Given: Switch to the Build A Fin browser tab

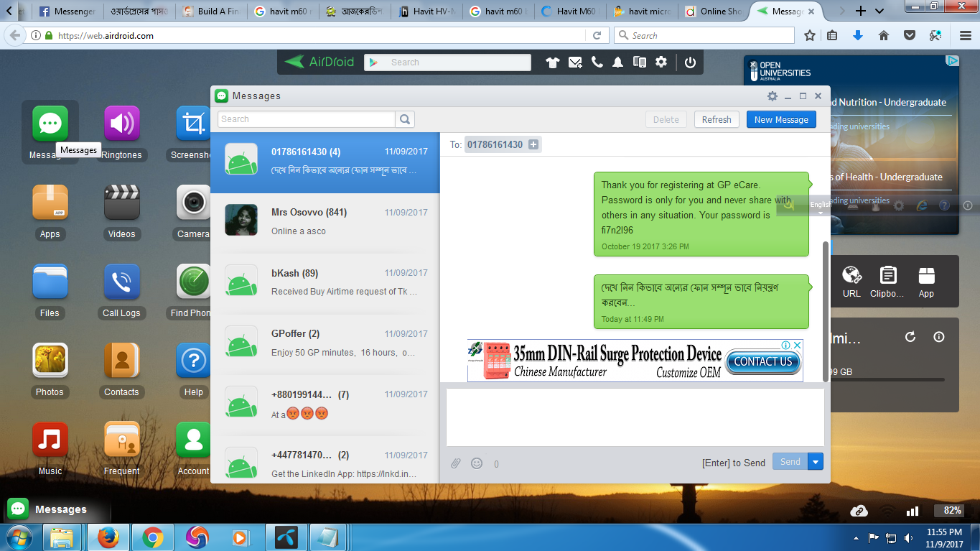Looking at the screenshot, I should coord(213,11).
